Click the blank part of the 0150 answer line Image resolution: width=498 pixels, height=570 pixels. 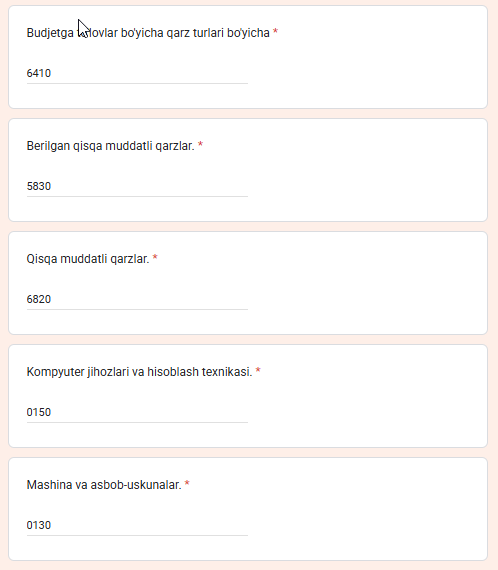click(150, 413)
